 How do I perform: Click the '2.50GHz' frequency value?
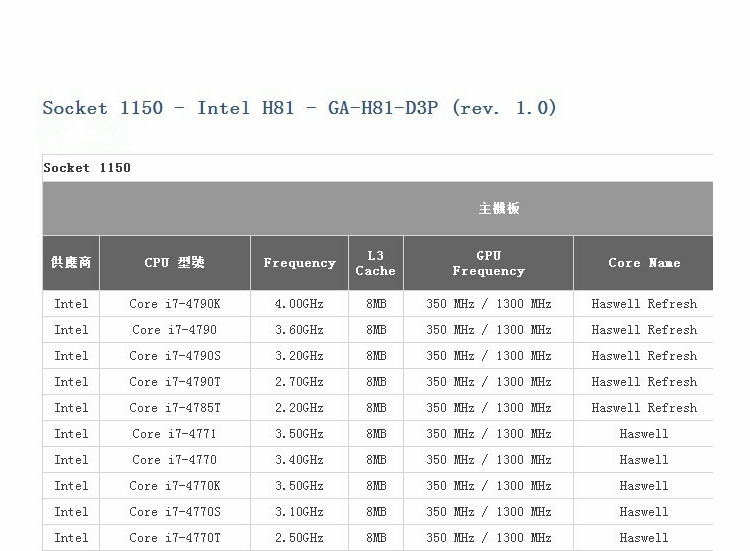[299, 538]
